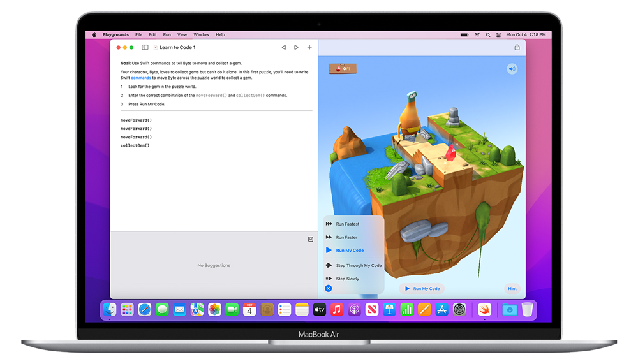Open Pages from the dock
The width and height of the screenshot is (638, 364).
[424, 310]
